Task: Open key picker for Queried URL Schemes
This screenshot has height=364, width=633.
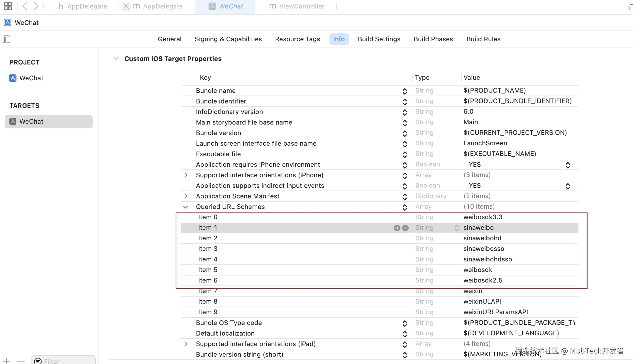Action: (405, 207)
